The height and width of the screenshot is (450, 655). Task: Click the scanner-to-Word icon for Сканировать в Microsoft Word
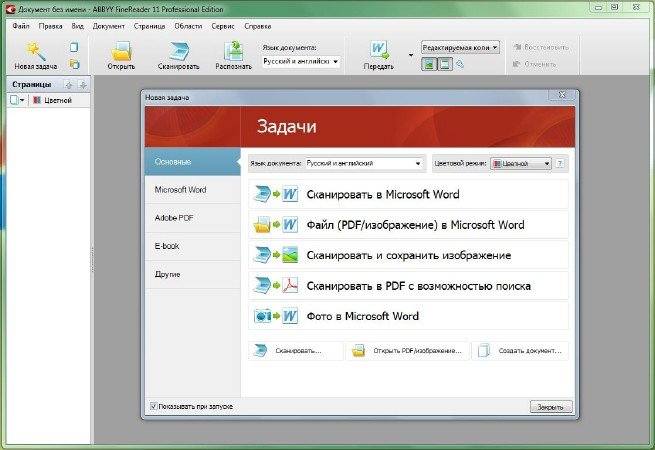click(276, 194)
